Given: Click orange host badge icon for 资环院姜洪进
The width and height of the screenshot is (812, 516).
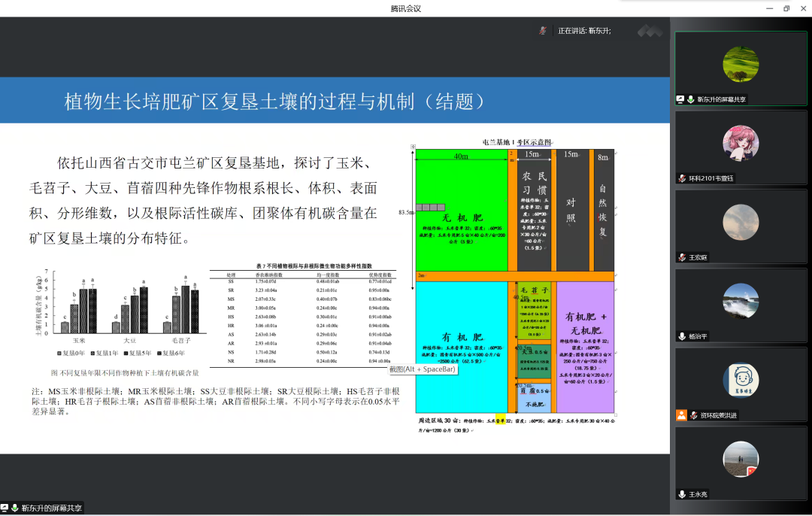Looking at the screenshot, I should coord(681,415).
